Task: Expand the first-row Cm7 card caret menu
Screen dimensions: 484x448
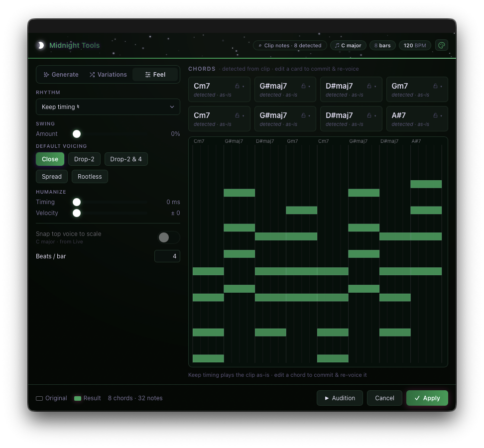Action: tap(243, 87)
